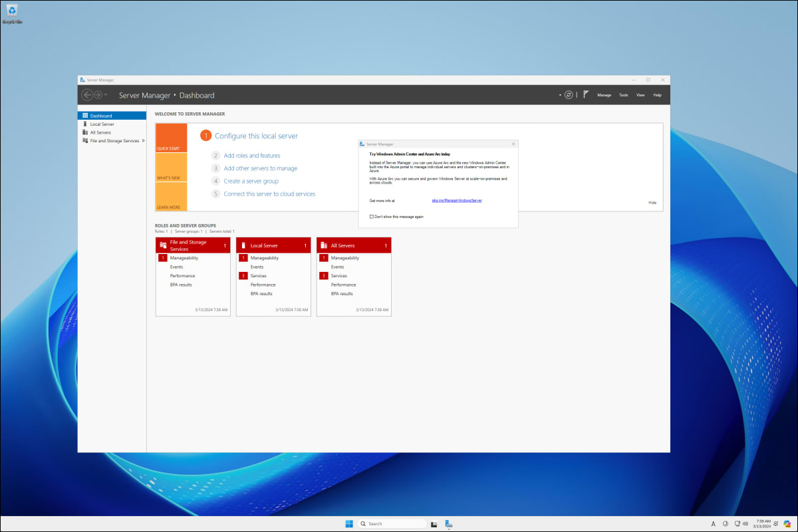Click red Services alert badge in Local Server
Screen dimensions: 798x532
tap(243, 276)
